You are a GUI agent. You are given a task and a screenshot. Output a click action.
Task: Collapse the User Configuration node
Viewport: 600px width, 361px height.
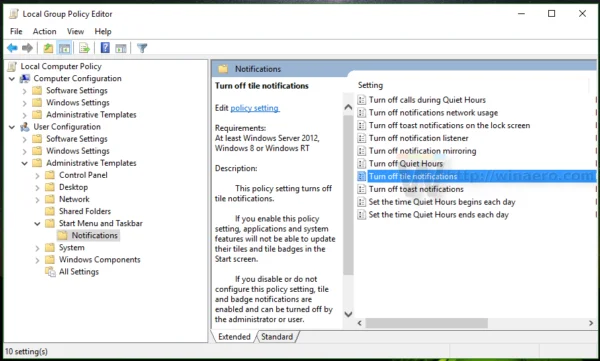pyautogui.click(x=12, y=127)
